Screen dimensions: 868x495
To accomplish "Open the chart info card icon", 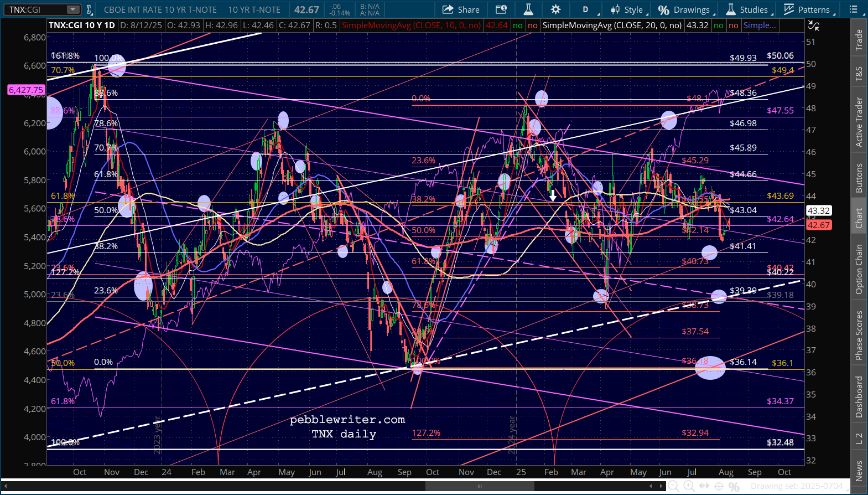I will coord(501,9).
